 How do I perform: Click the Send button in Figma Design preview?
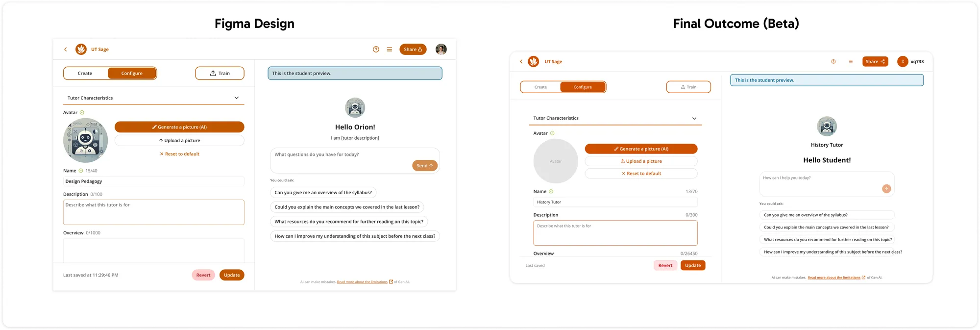(x=425, y=166)
